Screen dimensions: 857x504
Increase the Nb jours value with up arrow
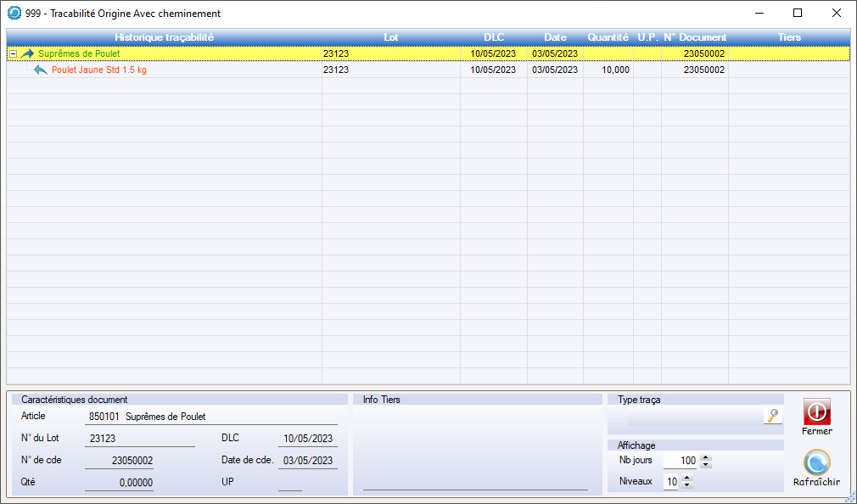pos(706,457)
